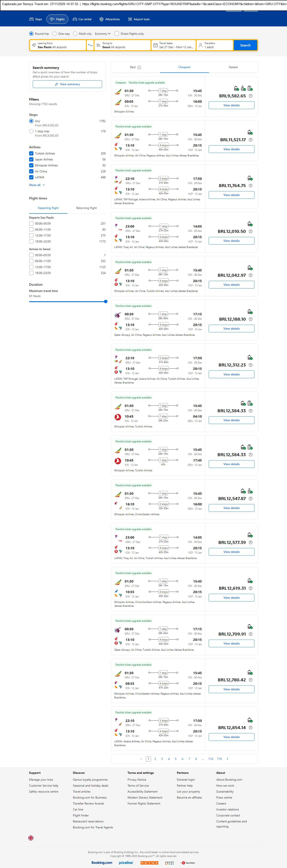Switch to the Fastest results tab
The height and width of the screenshot is (868, 287).
[x=233, y=67]
